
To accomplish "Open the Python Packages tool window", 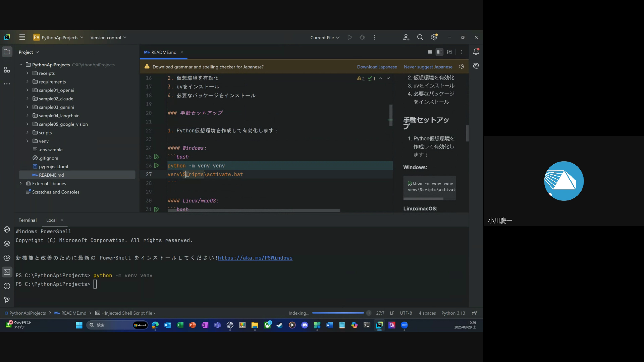I will [x=7, y=244].
